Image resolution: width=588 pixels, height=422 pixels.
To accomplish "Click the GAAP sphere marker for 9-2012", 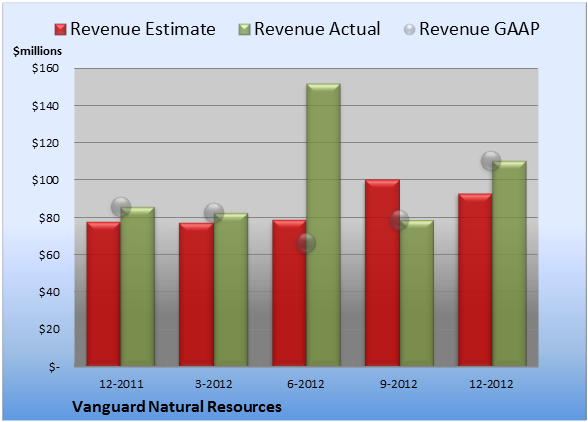I will point(399,219).
